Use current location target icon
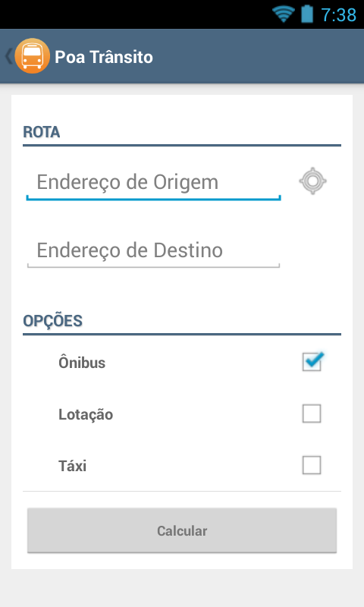Viewport: 364px width, 607px height. coord(312,181)
